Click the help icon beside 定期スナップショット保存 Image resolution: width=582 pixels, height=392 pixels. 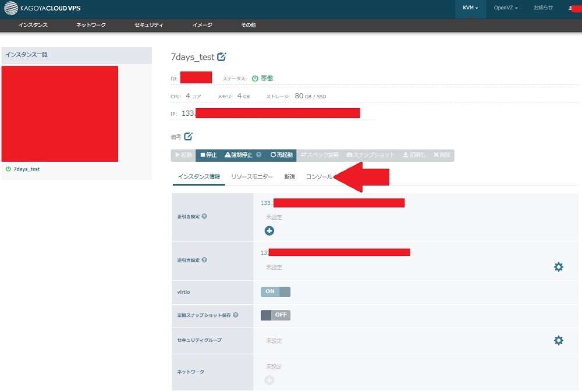click(236, 315)
